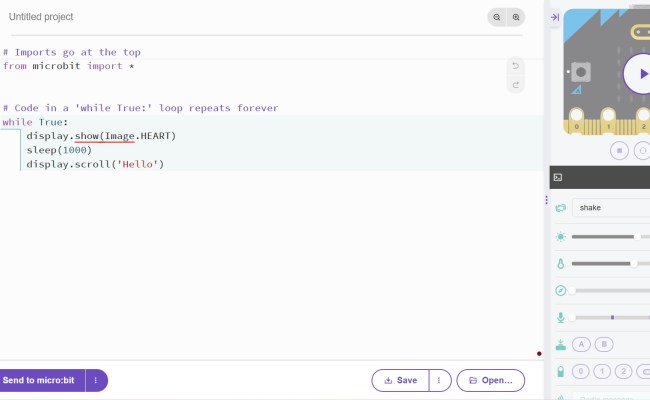This screenshot has height=400, width=650.
Task: Open the serial terminal icon
Action: 558,177
